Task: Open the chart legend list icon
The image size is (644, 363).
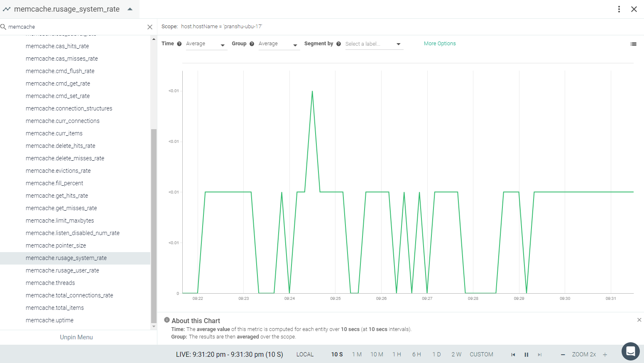Action: coord(633,44)
